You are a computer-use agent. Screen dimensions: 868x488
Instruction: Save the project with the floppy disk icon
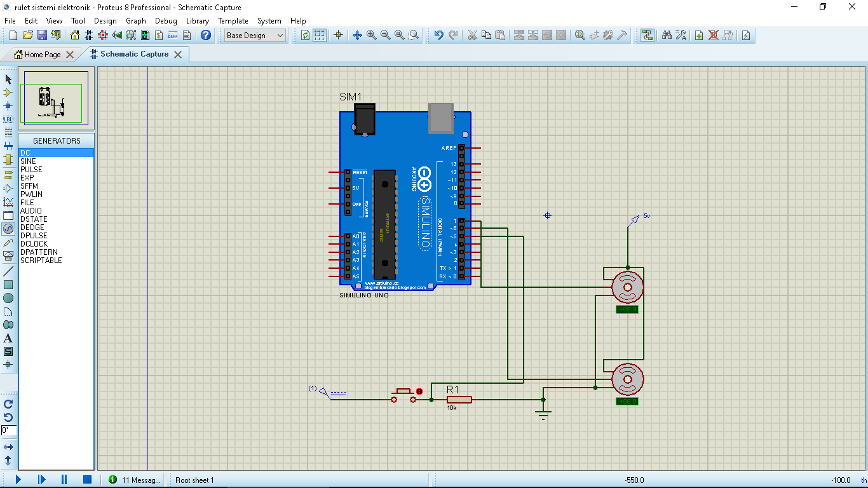tap(41, 36)
